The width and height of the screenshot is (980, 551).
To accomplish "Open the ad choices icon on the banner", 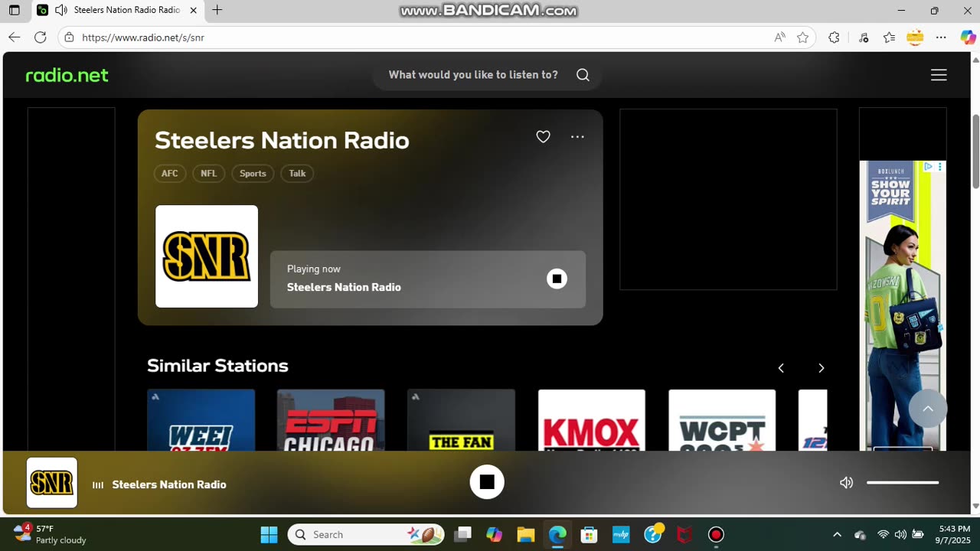I will click(x=928, y=166).
